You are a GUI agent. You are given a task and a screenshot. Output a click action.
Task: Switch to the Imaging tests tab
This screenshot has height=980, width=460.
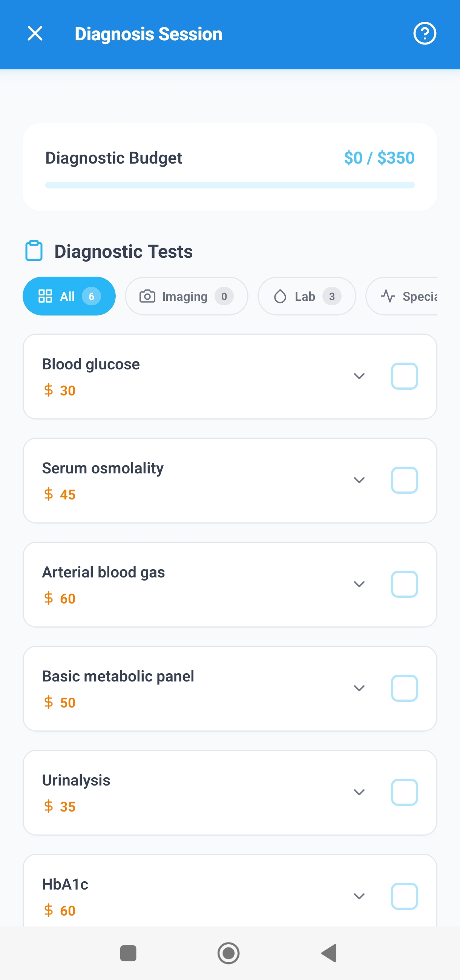click(x=186, y=296)
